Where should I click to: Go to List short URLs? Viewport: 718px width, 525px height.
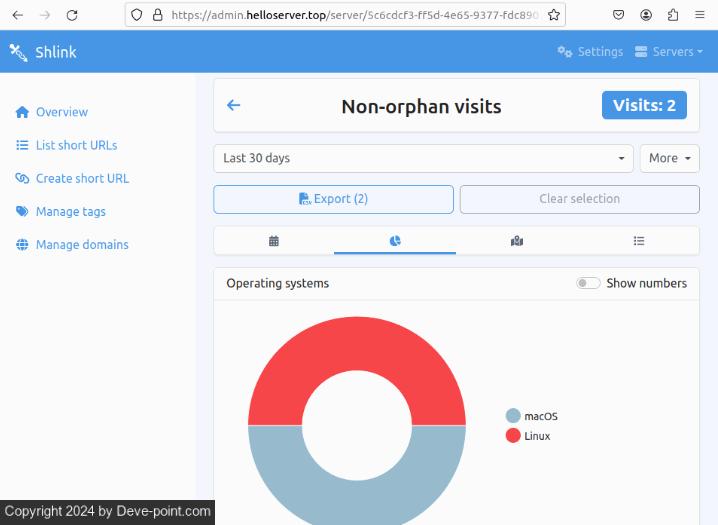point(76,145)
